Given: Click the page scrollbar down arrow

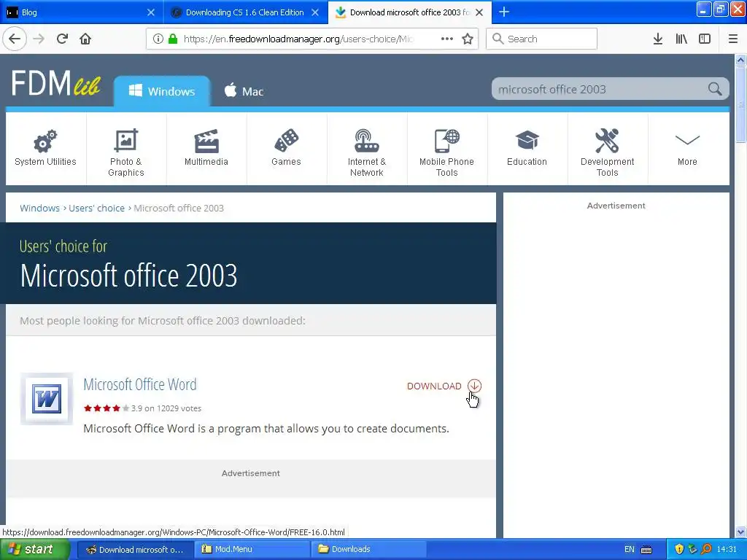Looking at the screenshot, I should (740, 532).
